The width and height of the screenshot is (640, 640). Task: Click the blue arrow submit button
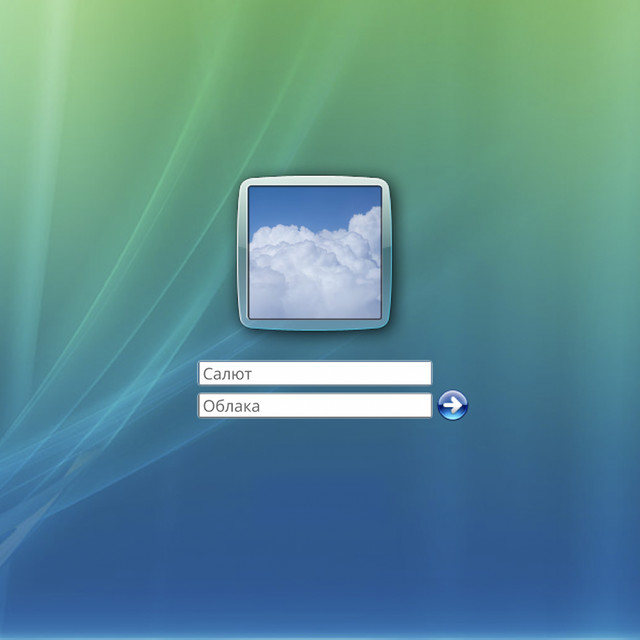pos(453,405)
